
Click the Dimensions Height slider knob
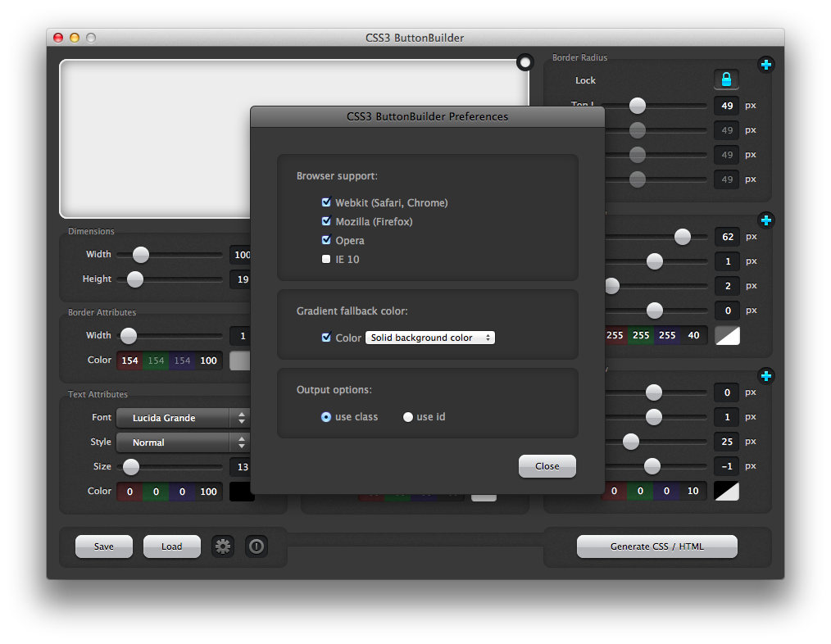[135, 279]
